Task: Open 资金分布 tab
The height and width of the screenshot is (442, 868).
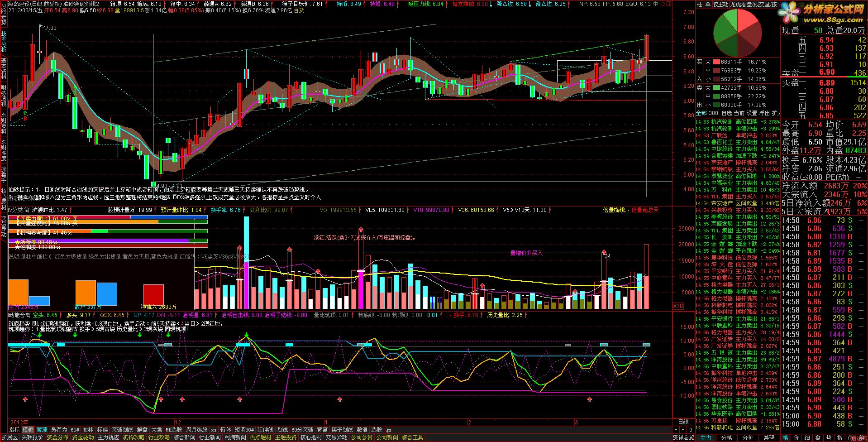Action: click(x=57, y=437)
